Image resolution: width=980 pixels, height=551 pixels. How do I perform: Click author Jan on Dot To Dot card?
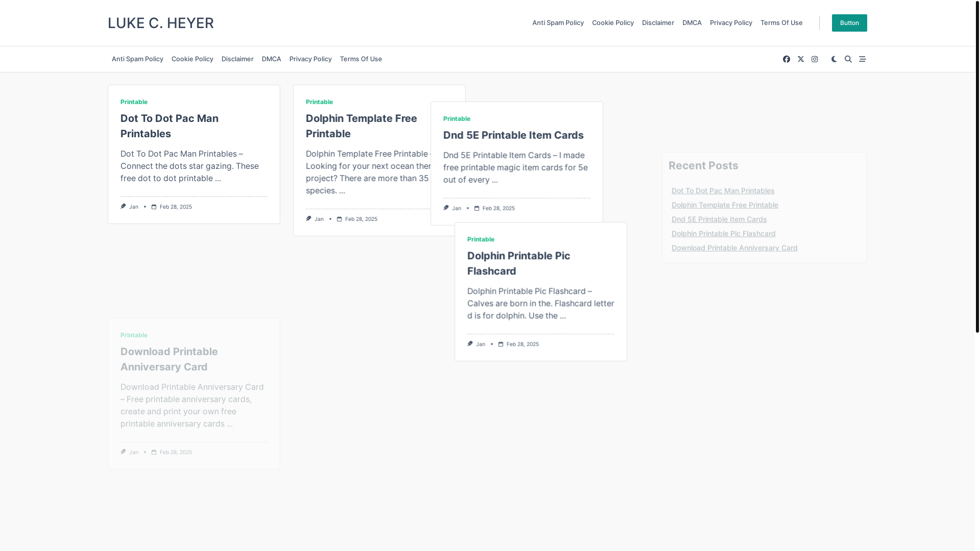133,207
